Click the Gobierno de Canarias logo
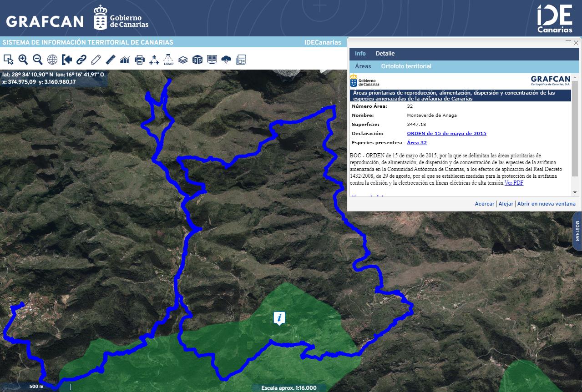Image resolution: width=582 pixels, height=392 pixels. coord(121,18)
